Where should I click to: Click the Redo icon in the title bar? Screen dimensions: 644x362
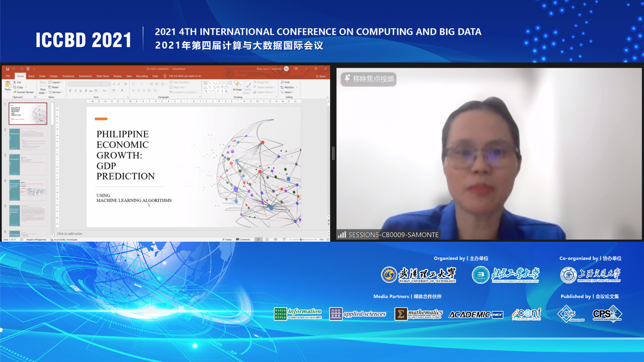pos(22,69)
